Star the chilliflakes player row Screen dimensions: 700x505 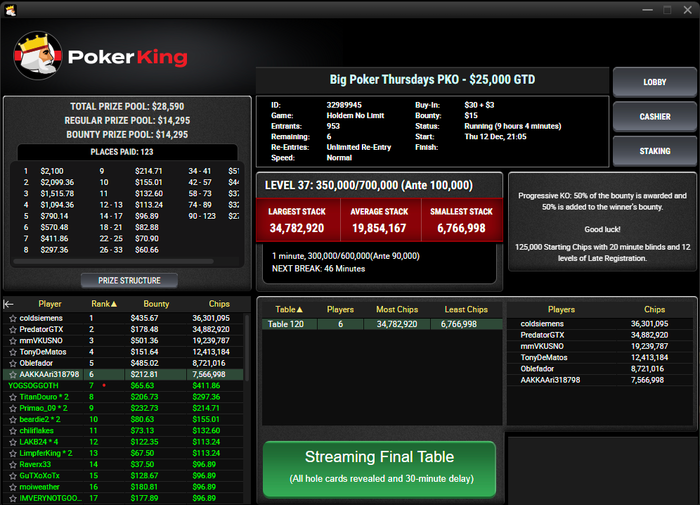point(12,431)
